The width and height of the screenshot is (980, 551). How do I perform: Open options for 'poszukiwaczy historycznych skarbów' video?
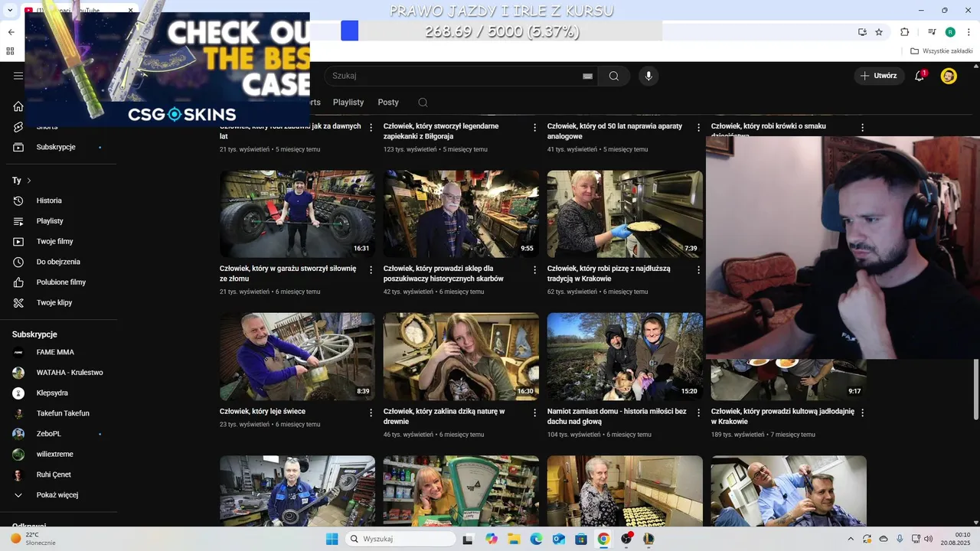[535, 270]
